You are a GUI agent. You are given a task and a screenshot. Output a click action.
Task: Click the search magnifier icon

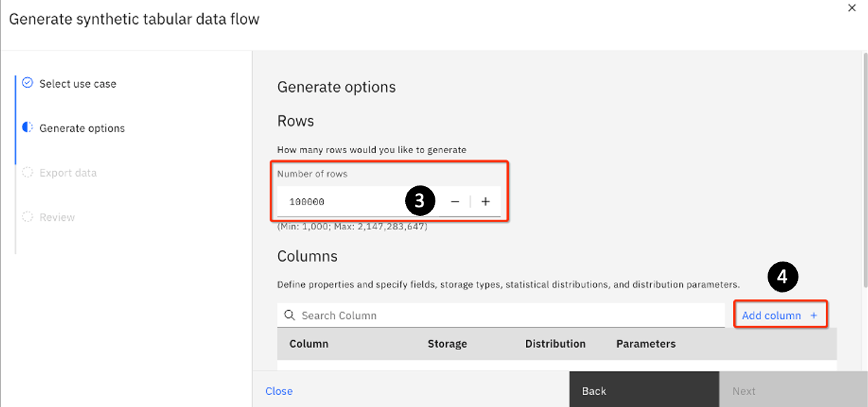[289, 316]
